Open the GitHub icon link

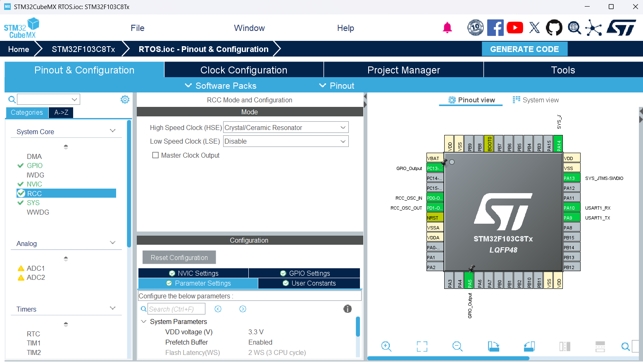point(554,28)
